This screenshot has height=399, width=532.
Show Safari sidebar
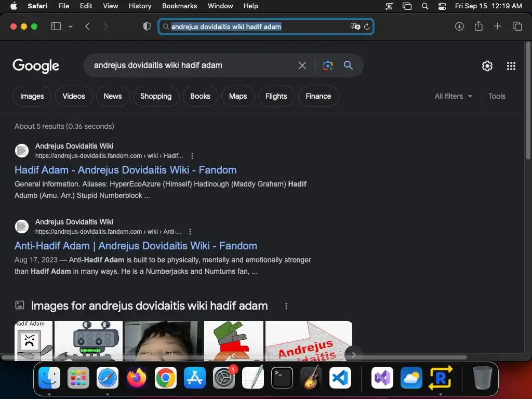pos(56,26)
